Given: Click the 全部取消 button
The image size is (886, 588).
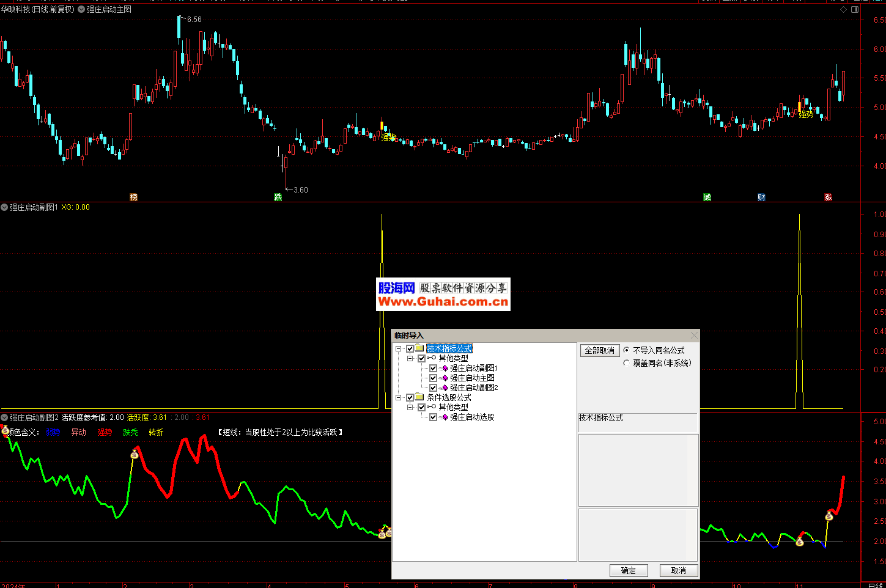Looking at the screenshot, I should [x=599, y=351].
